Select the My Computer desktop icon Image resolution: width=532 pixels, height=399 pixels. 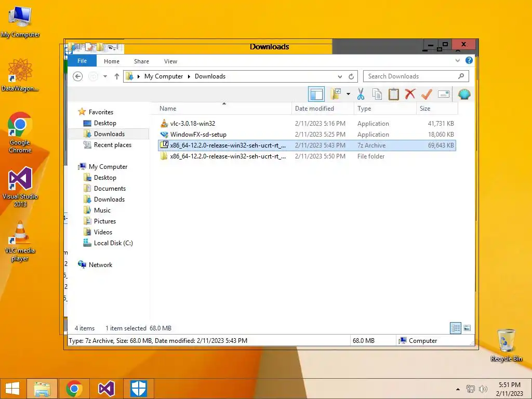click(20, 22)
